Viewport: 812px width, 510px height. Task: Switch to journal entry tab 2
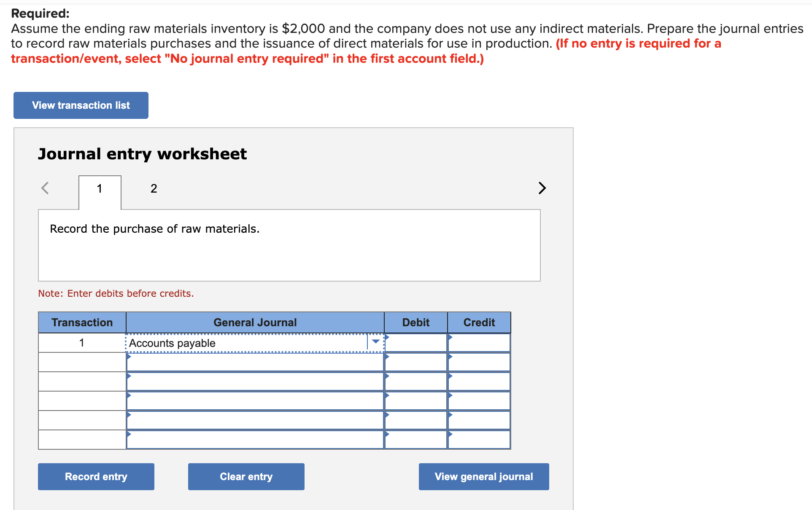(x=154, y=188)
